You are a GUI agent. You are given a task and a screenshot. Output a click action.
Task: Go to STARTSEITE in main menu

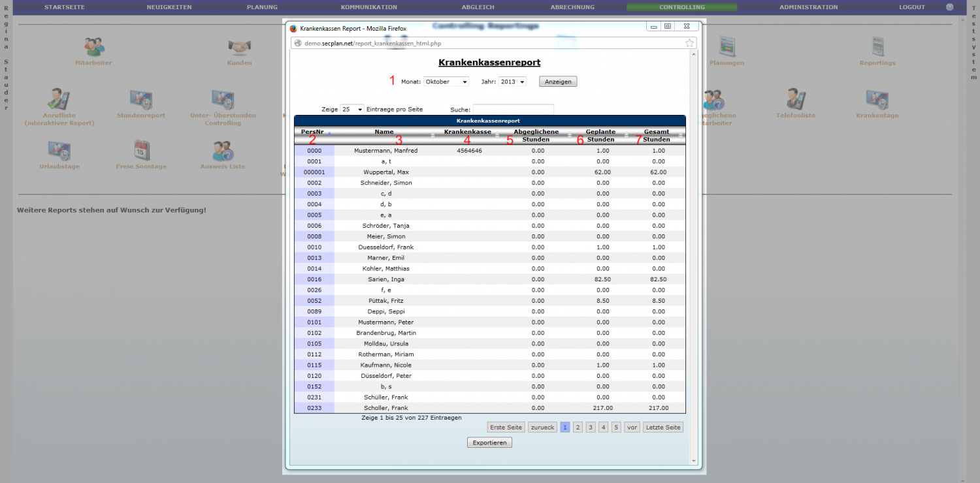tap(64, 7)
